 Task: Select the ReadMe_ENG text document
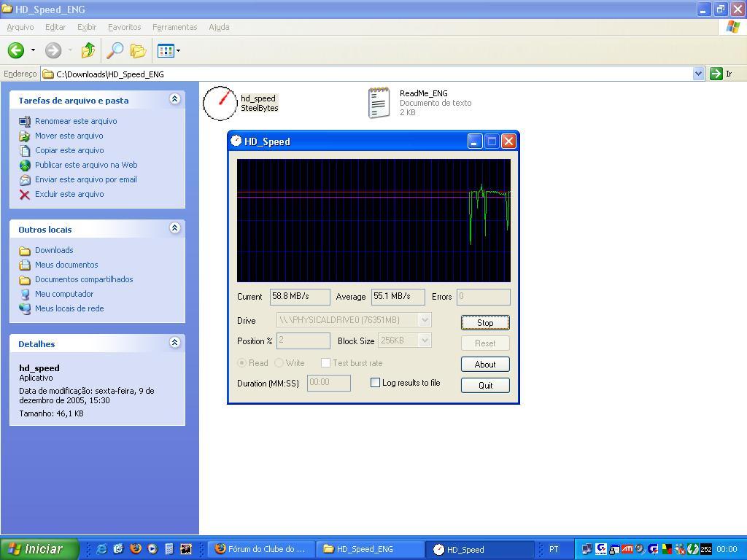[419, 103]
